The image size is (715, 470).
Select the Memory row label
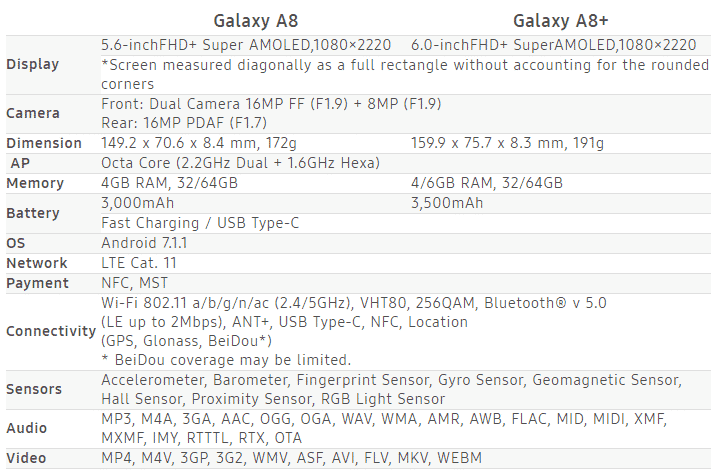tap(35, 183)
